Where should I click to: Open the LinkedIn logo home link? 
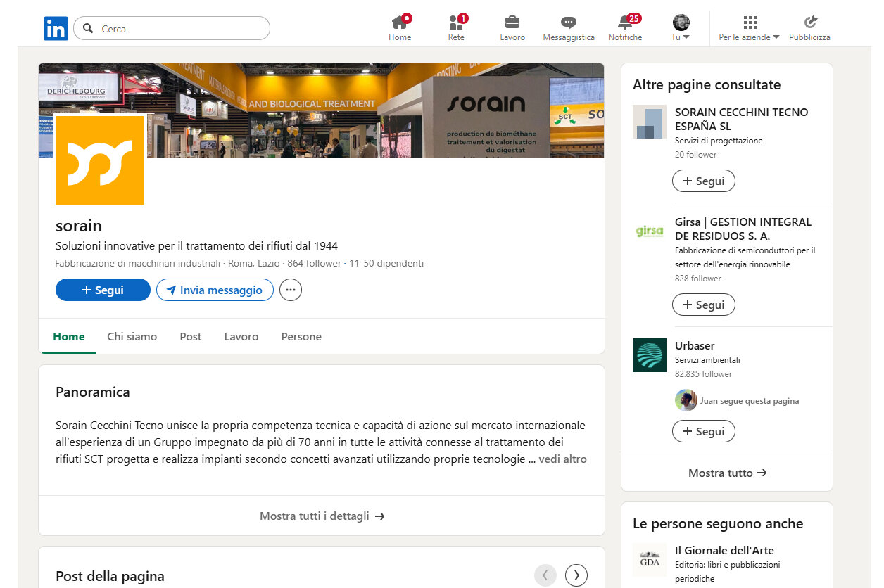[56, 29]
